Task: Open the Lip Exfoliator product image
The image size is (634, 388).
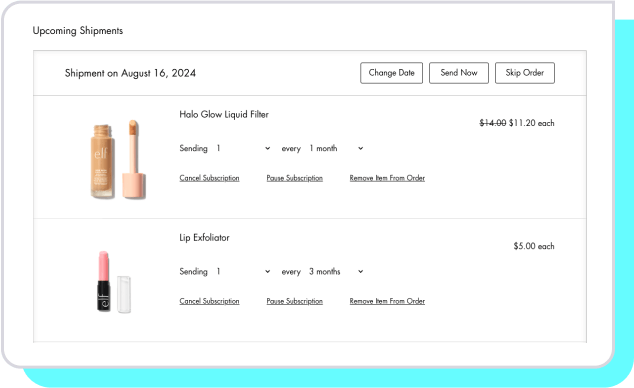Action: [114, 282]
